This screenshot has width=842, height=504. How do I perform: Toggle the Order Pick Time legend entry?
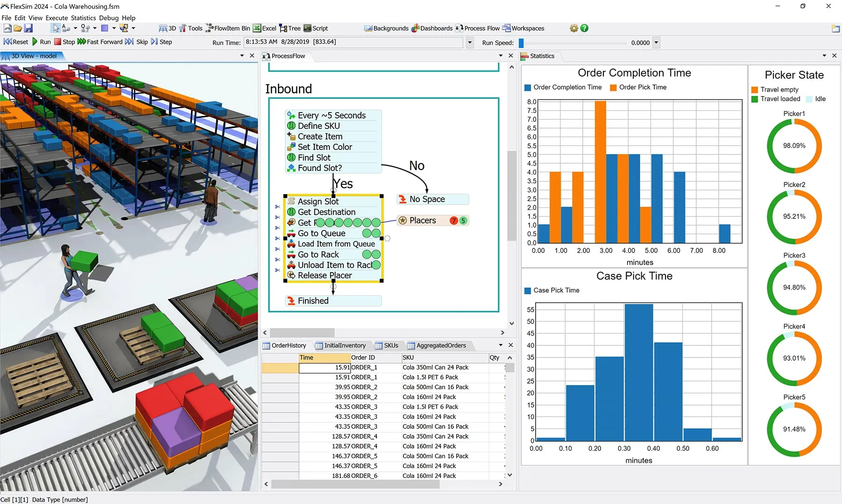pyautogui.click(x=638, y=87)
